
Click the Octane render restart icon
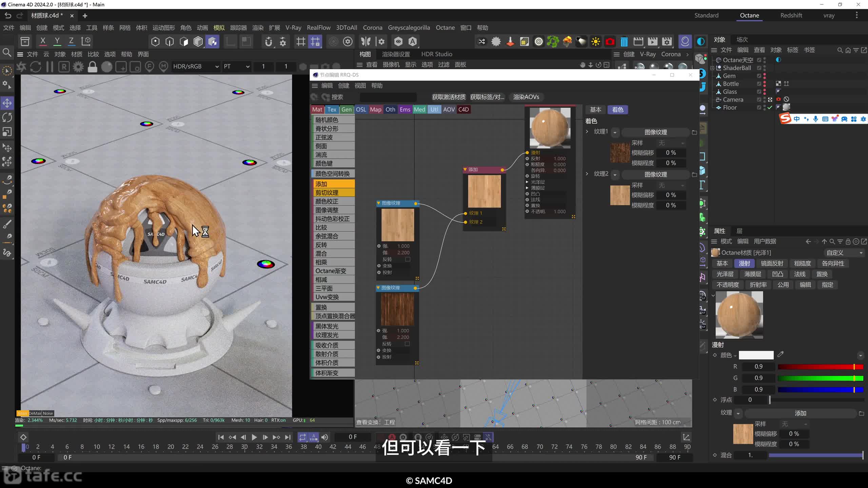(36, 67)
